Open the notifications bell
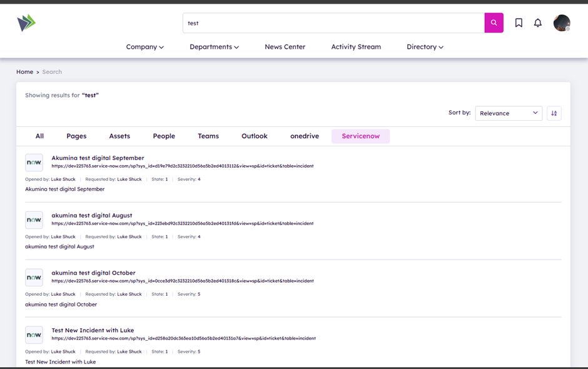The width and height of the screenshot is (588, 369). point(537,23)
